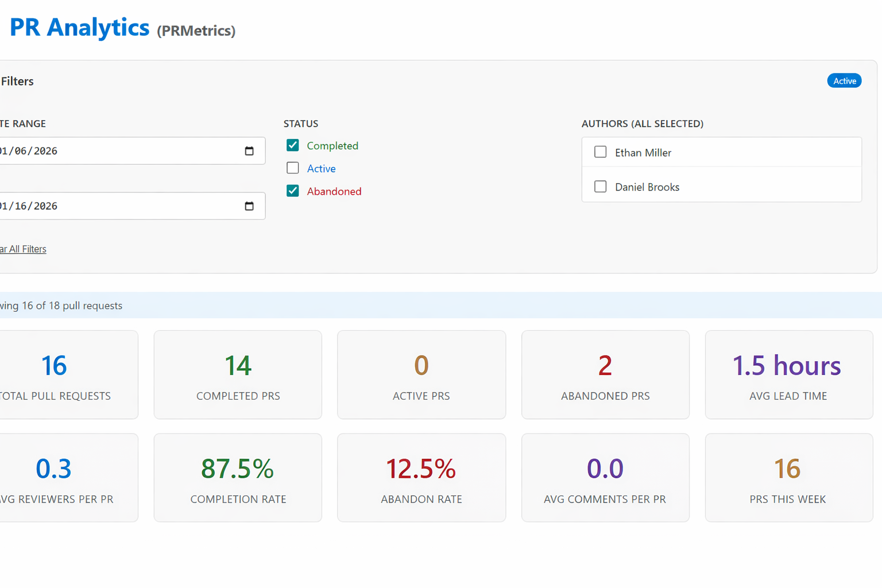The image size is (882, 588).
Task: Click the Active filters badge
Action: 844,80
